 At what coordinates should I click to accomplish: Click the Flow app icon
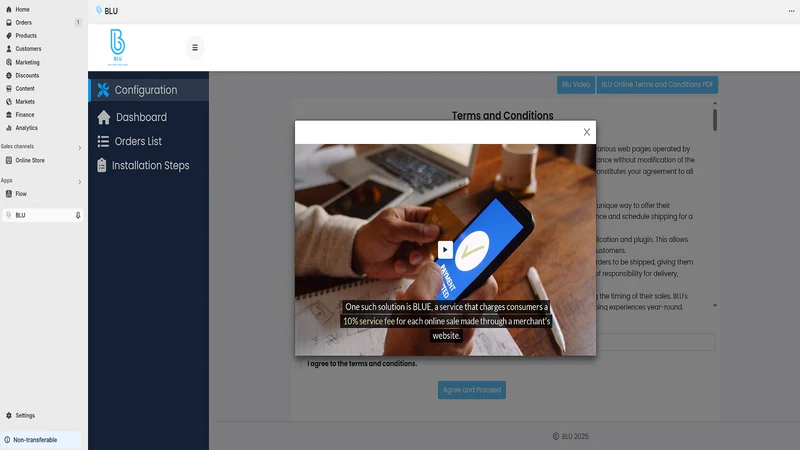9,194
